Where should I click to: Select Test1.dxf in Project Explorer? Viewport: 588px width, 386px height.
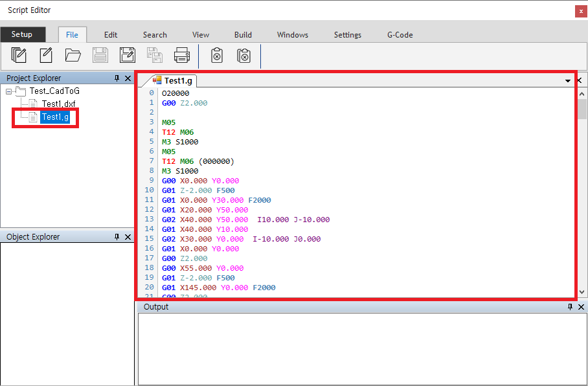59,104
